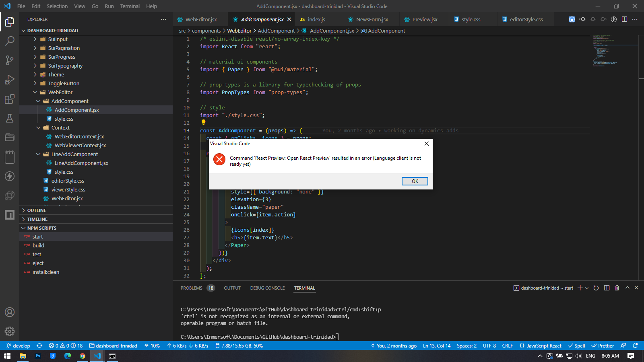644x362 pixels.
Task: Click the develop branch in status bar
Action: (18, 346)
